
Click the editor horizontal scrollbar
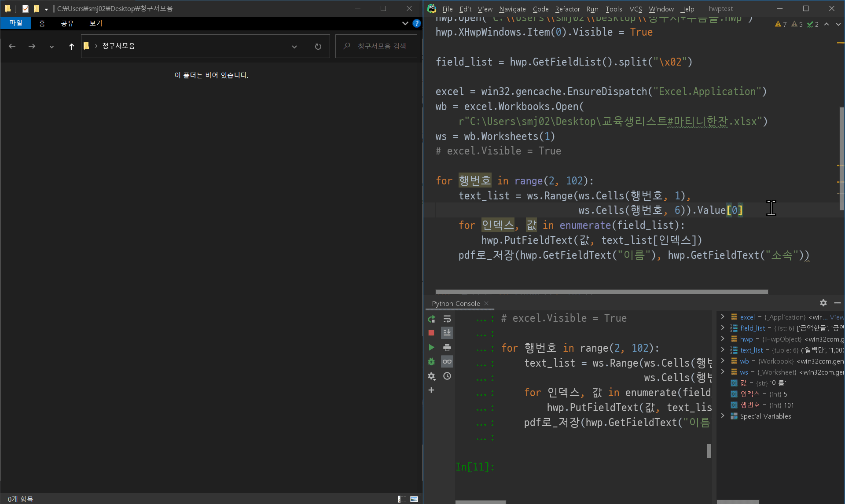pyautogui.click(x=601, y=291)
